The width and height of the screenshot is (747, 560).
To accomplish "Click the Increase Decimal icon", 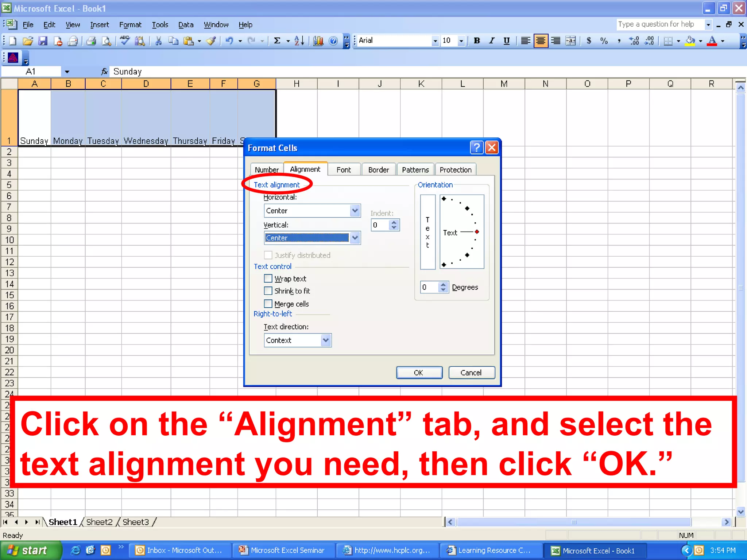I will 634,41.
